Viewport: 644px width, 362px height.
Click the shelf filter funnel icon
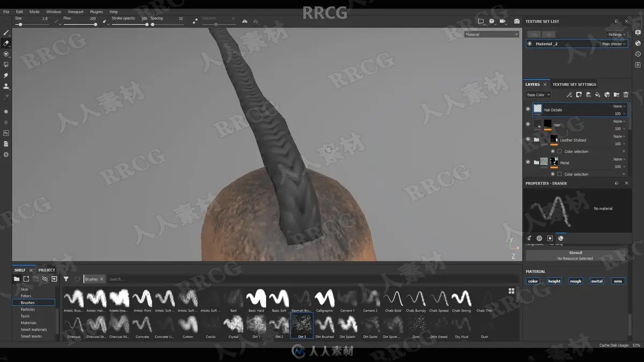tap(66, 279)
